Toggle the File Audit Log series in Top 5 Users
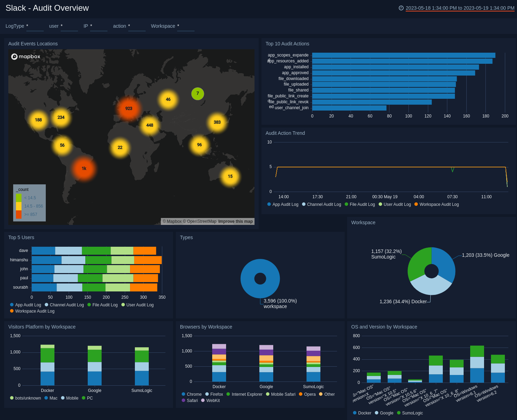517x420 pixels. tap(90, 305)
